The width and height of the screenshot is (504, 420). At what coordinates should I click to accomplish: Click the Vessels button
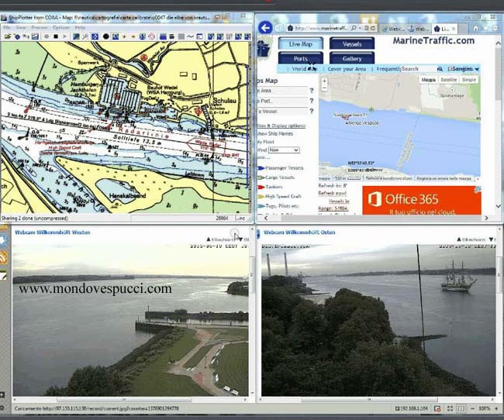(x=352, y=44)
